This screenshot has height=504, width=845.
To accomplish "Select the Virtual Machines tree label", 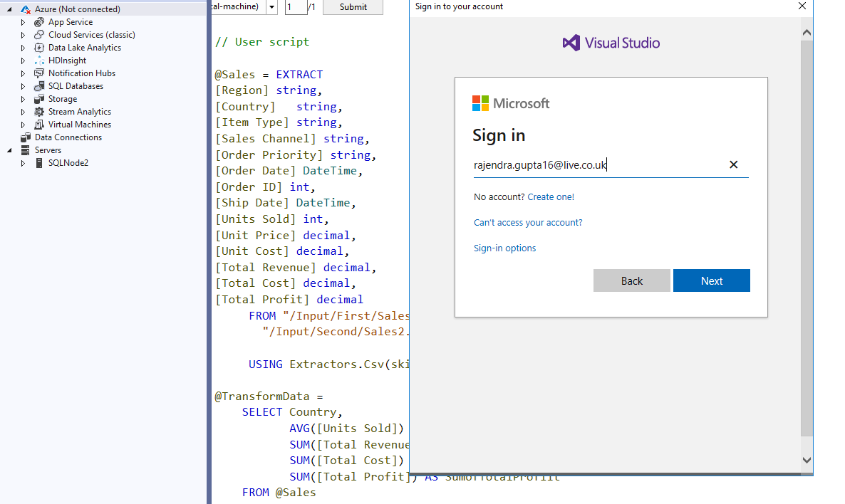I will (x=80, y=125).
